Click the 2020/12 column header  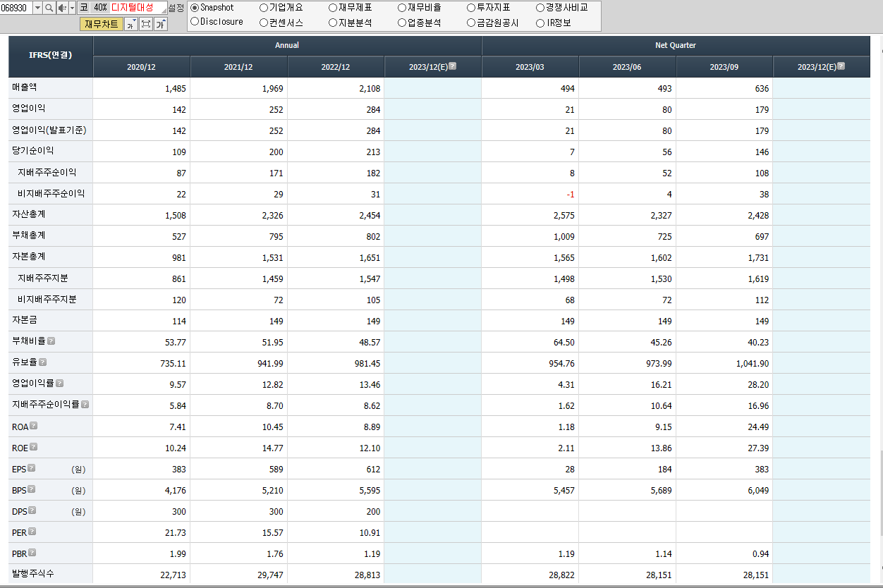pyautogui.click(x=141, y=67)
